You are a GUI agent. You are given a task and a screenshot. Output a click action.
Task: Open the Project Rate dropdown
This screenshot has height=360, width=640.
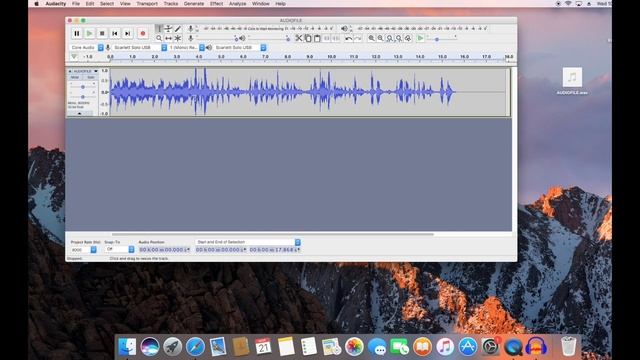pos(84,249)
